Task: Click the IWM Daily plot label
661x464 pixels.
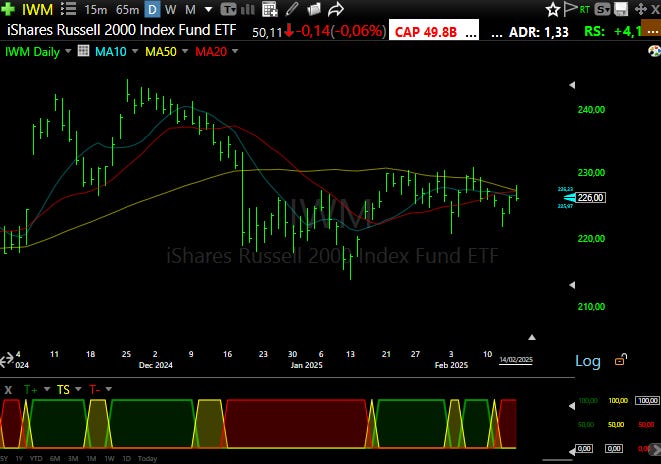Action: tap(32, 52)
